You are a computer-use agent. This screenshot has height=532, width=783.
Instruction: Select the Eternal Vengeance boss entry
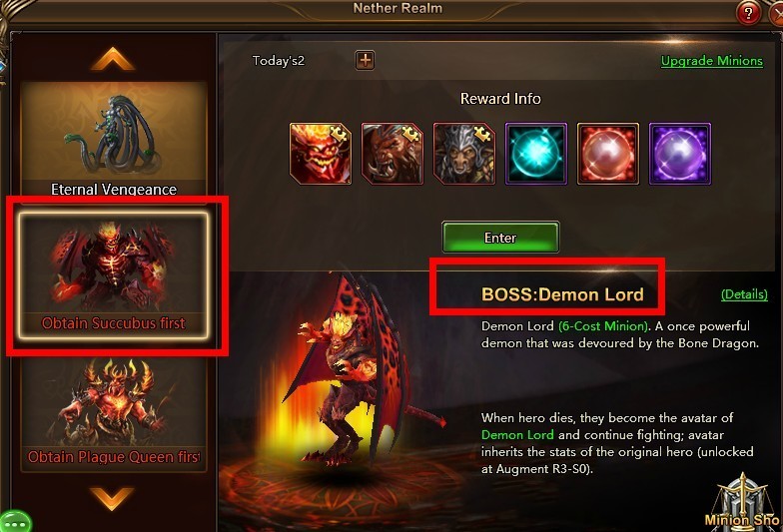114,140
